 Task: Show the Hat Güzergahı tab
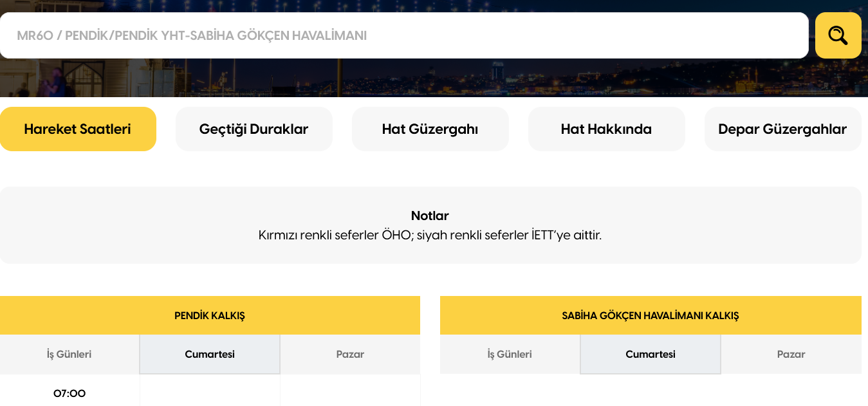click(430, 129)
